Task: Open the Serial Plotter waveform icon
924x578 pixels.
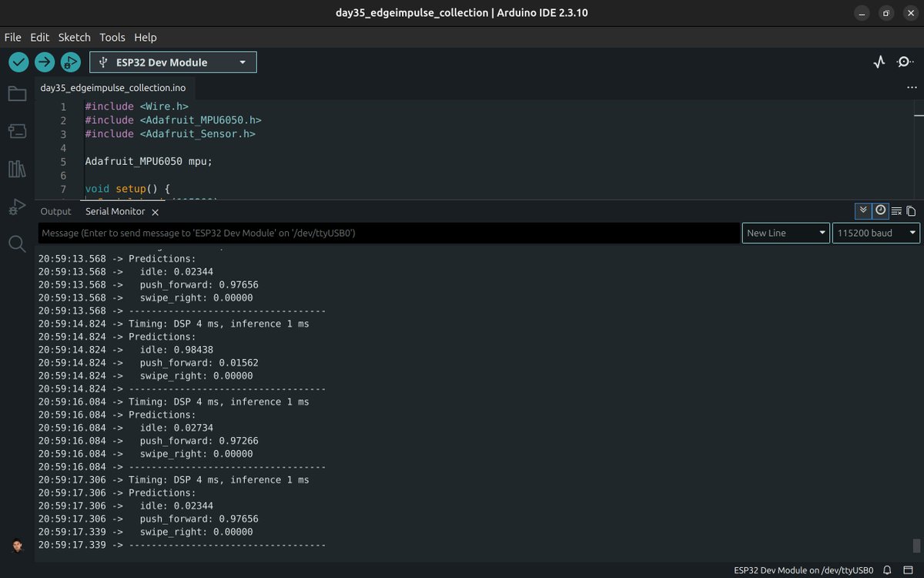Action: pyautogui.click(x=879, y=62)
